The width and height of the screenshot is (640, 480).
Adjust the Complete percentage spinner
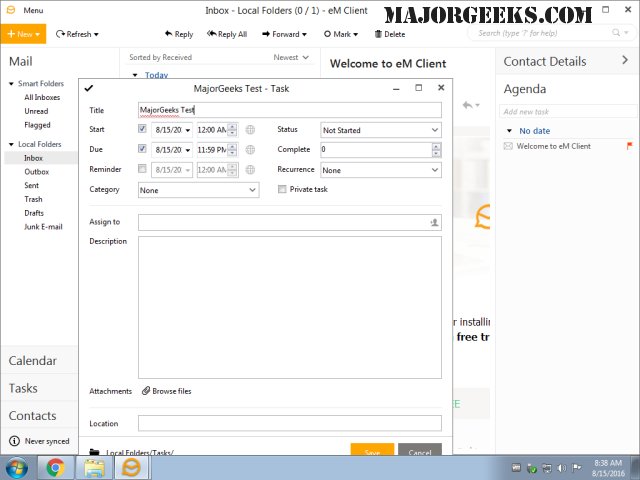coord(436,150)
